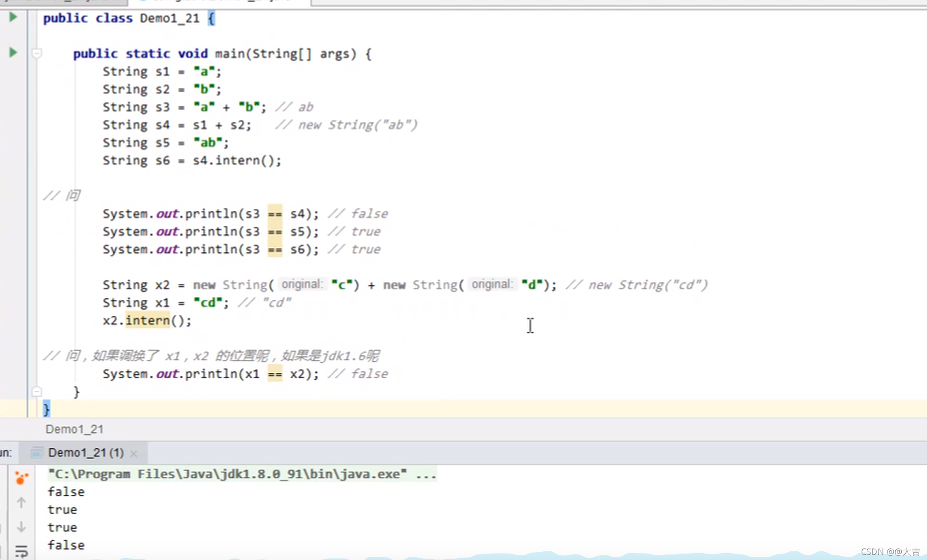Click the last false output line in console
927x560 pixels.
click(66, 545)
